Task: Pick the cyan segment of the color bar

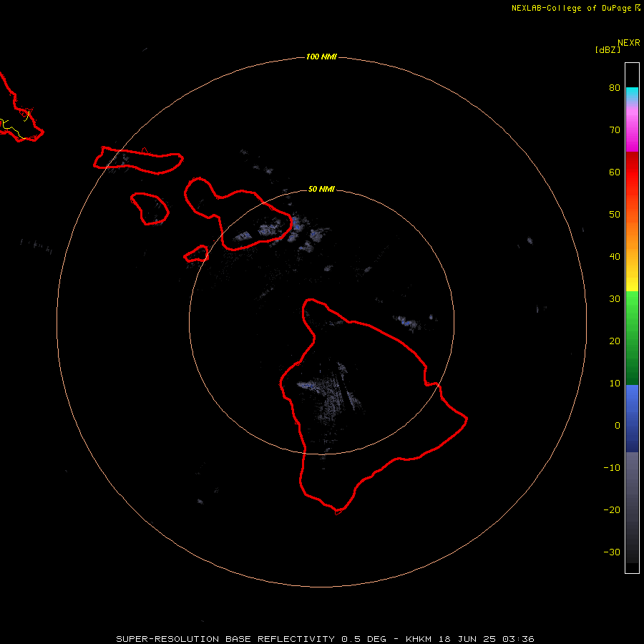Action: click(632, 94)
